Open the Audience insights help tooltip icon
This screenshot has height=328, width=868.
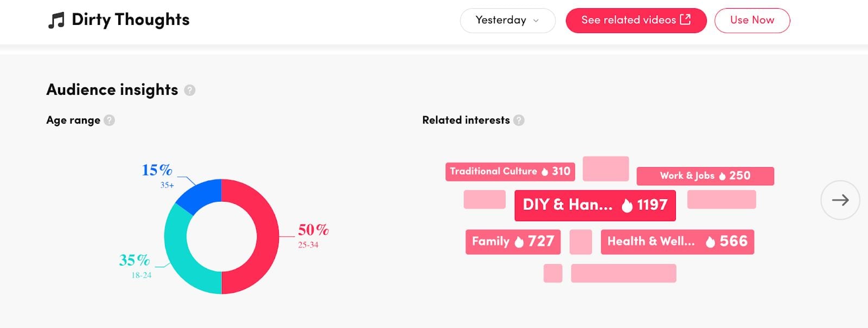tap(189, 90)
